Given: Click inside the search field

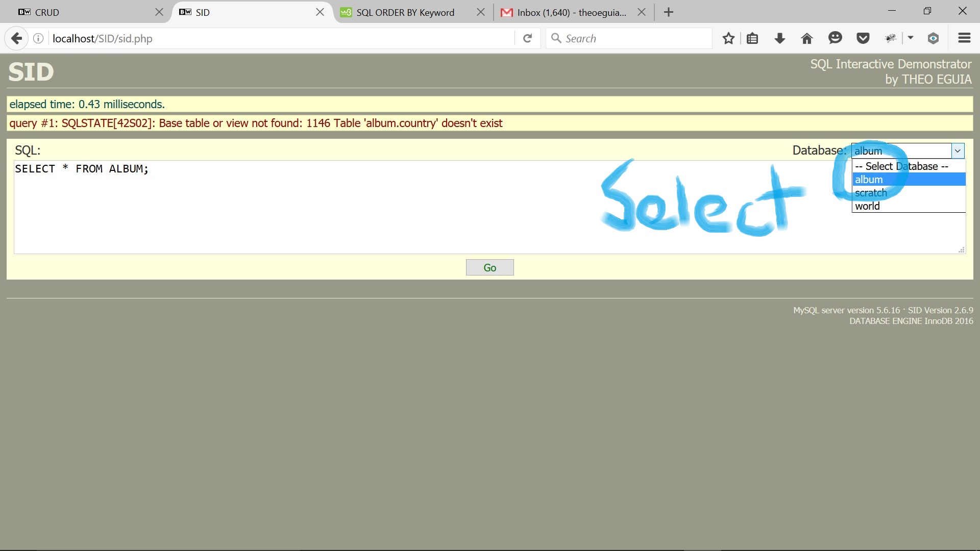Looking at the screenshot, I should pyautogui.click(x=628, y=38).
